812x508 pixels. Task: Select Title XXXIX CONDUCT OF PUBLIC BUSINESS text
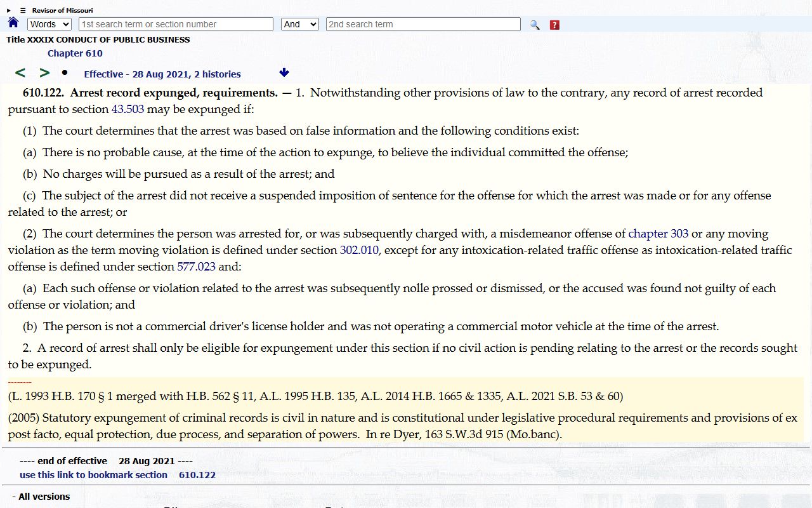[98, 39]
